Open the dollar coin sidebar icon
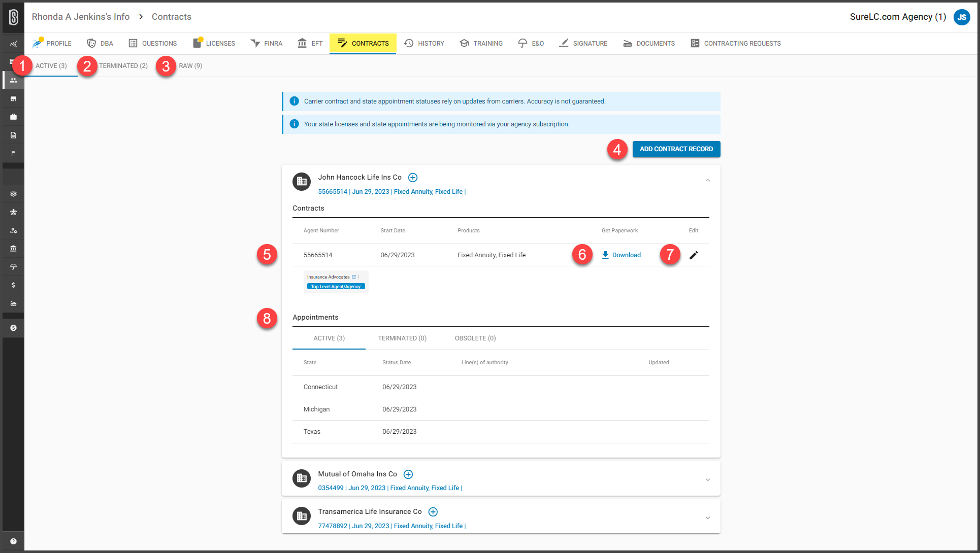Image resolution: width=980 pixels, height=553 pixels. pos(14,328)
